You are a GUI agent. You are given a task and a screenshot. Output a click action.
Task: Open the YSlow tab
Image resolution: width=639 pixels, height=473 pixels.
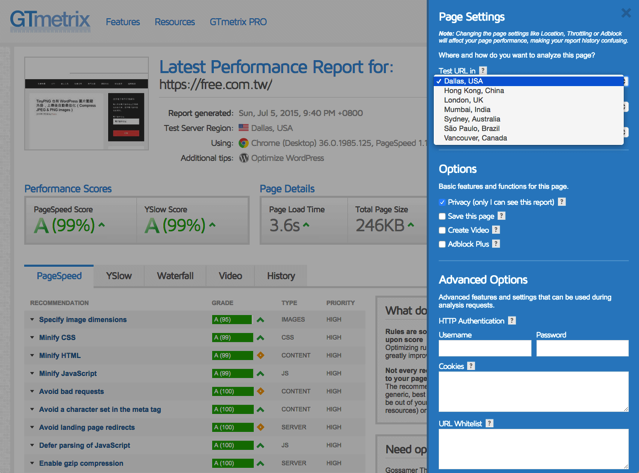click(119, 276)
